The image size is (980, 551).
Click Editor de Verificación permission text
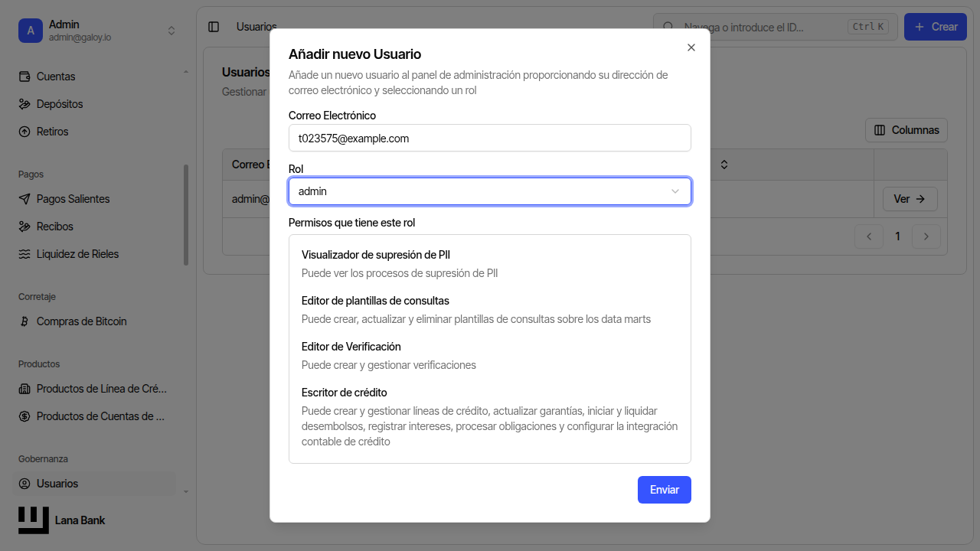pyautogui.click(x=351, y=347)
